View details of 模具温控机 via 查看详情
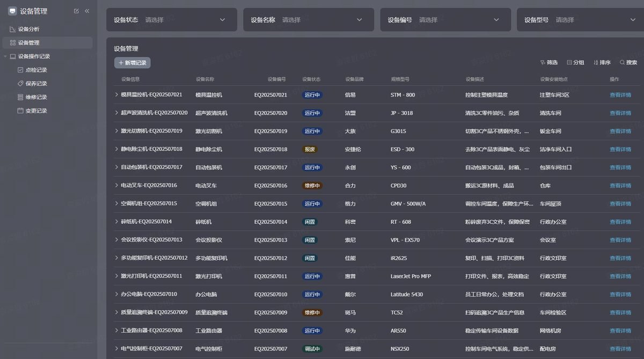This screenshot has height=359, width=644. coord(620,95)
